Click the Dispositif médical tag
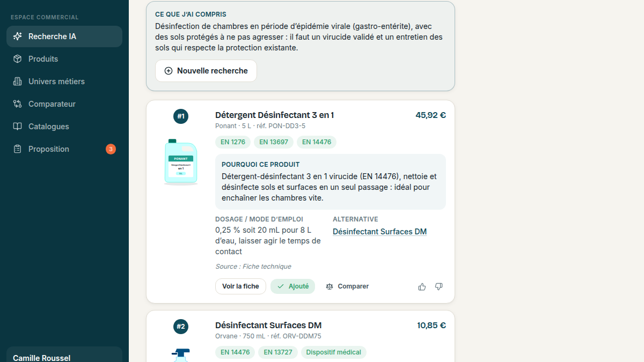 pyautogui.click(x=334, y=352)
